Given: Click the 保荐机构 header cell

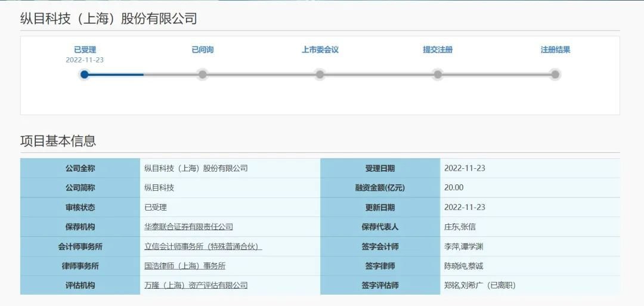Looking at the screenshot, I should [80, 227].
